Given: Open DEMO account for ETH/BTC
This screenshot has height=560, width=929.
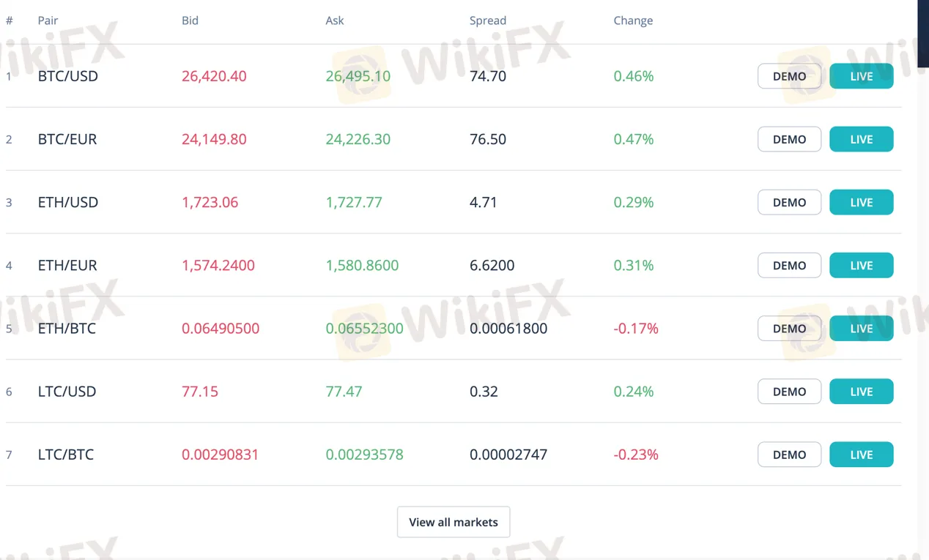Looking at the screenshot, I should [789, 328].
